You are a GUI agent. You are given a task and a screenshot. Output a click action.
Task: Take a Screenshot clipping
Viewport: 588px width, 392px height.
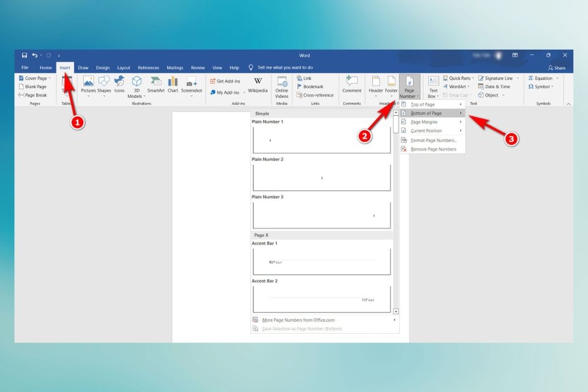[x=191, y=86]
